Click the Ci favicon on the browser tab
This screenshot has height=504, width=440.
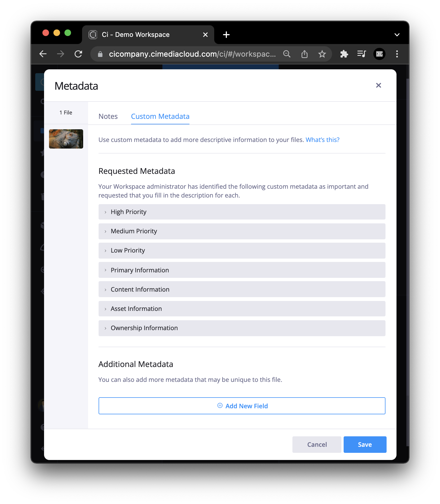(93, 35)
